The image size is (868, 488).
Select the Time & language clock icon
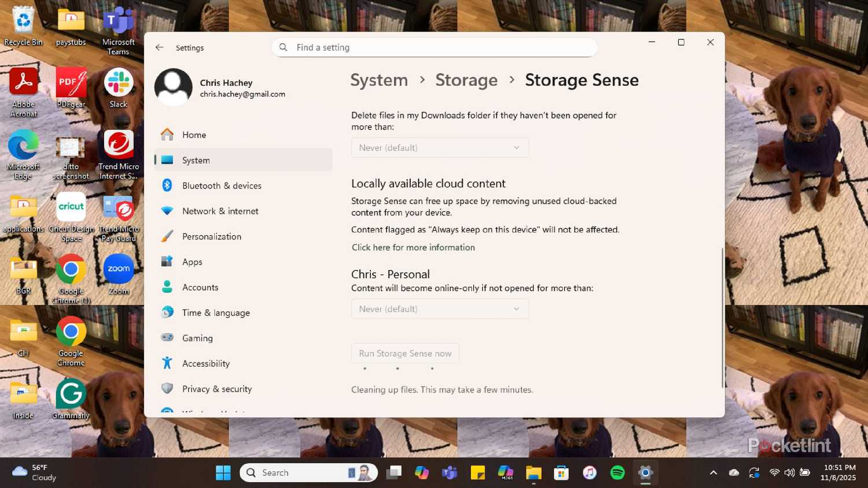coord(167,312)
